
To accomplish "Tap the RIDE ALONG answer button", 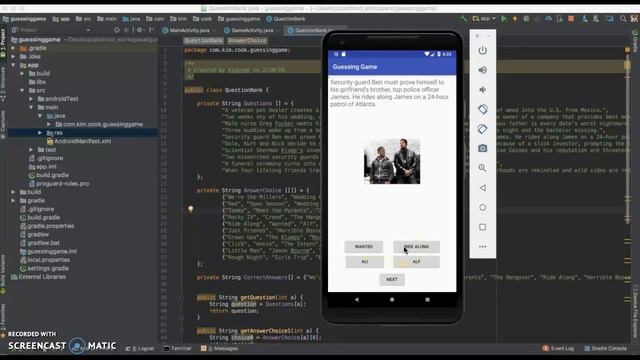I will tap(416, 247).
